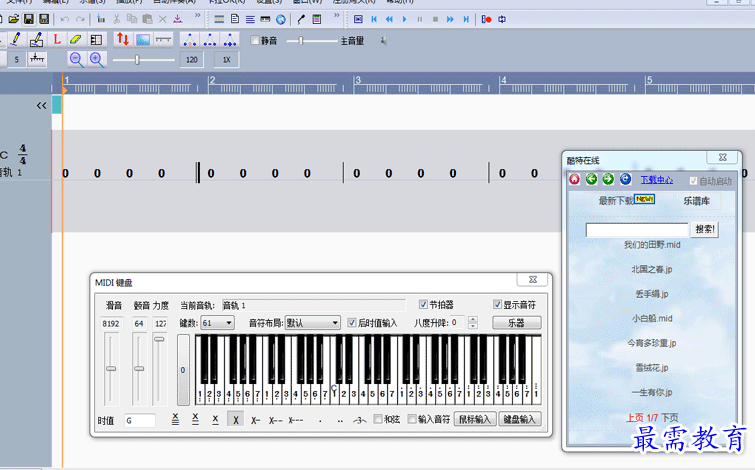Click the Save floppy disk icon

[29, 19]
